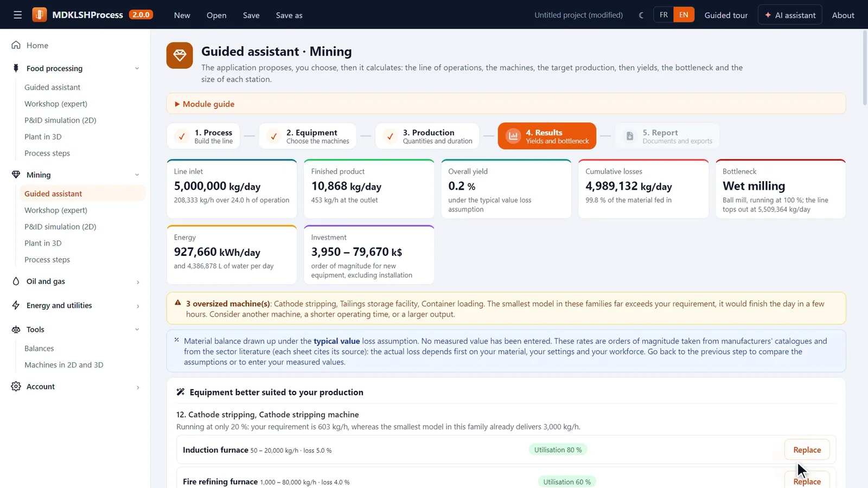Click the Energy and utilities lightning icon
Image resolution: width=868 pixels, height=488 pixels.
[x=16, y=305]
